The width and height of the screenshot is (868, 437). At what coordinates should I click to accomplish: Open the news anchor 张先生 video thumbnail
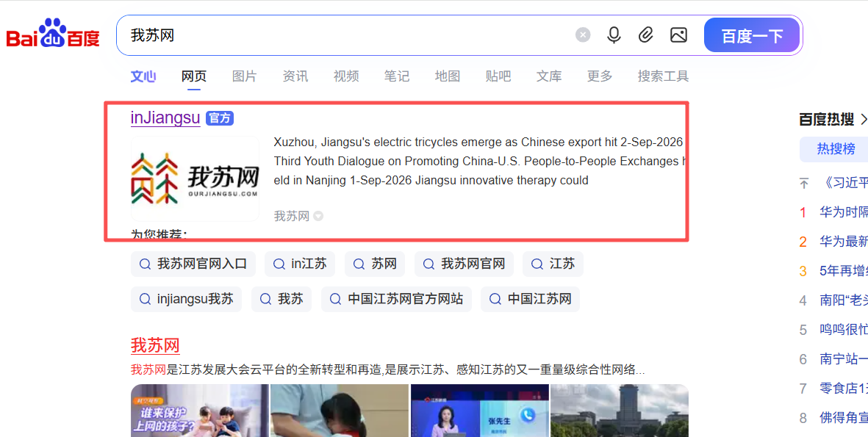[479, 411]
